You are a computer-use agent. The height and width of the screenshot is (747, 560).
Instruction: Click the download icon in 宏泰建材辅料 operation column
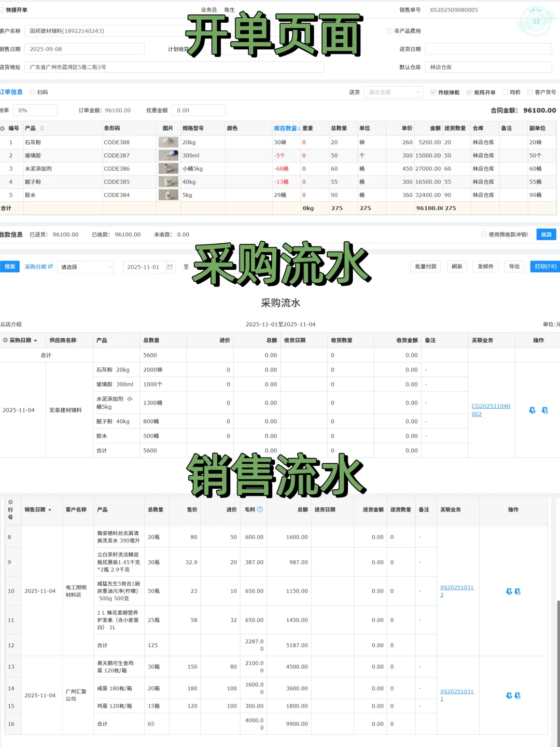click(532, 410)
